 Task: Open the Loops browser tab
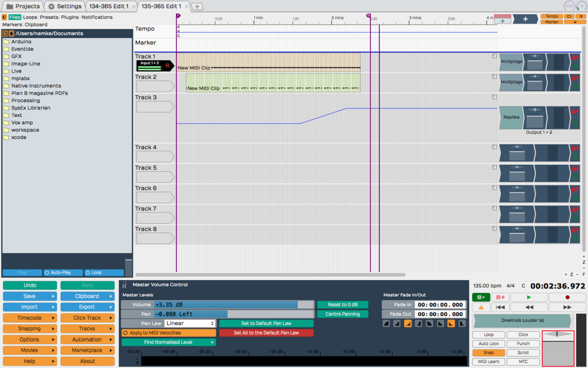(x=30, y=17)
